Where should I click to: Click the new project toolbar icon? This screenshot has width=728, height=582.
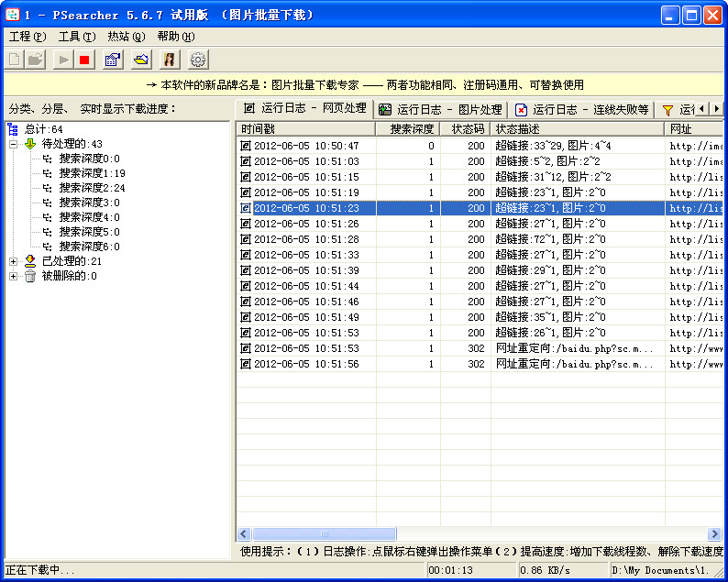[15, 60]
